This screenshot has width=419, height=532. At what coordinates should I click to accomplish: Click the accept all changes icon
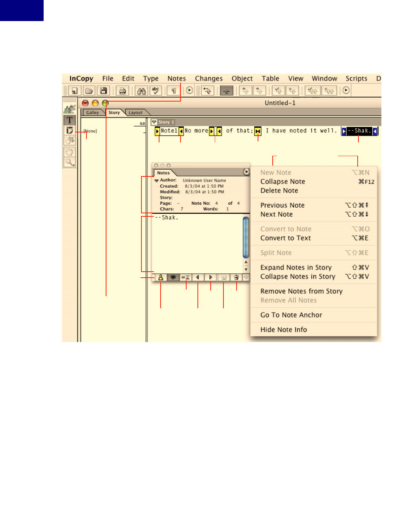pos(313,91)
